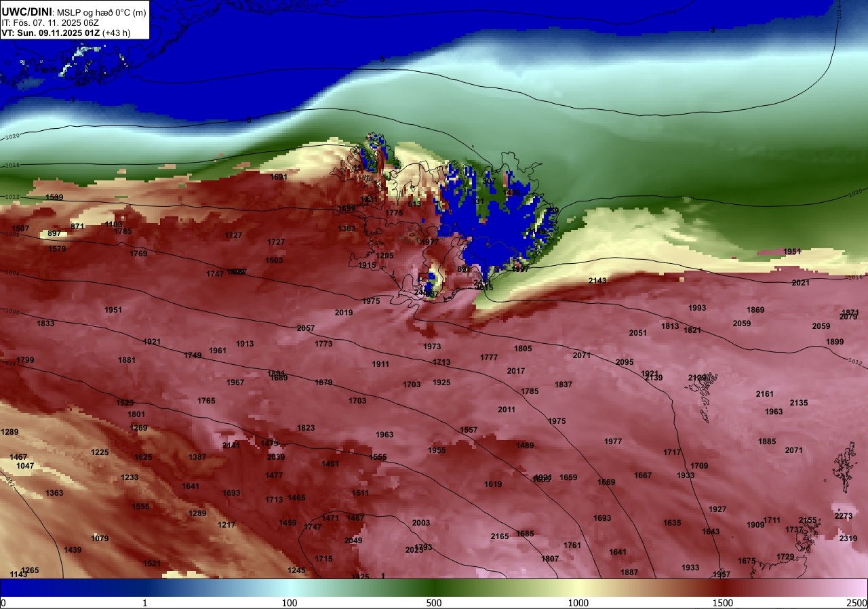Click the height value 871

(x=77, y=227)
